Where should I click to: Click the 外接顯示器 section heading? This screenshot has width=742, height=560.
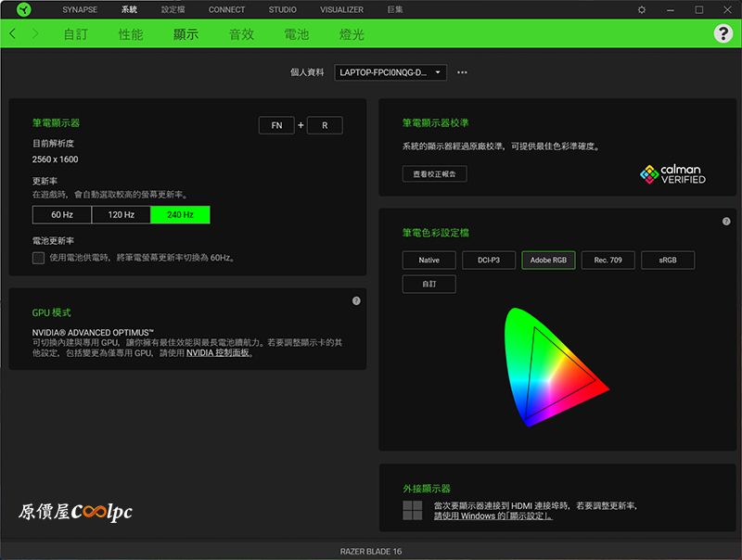tap(427, 489)
